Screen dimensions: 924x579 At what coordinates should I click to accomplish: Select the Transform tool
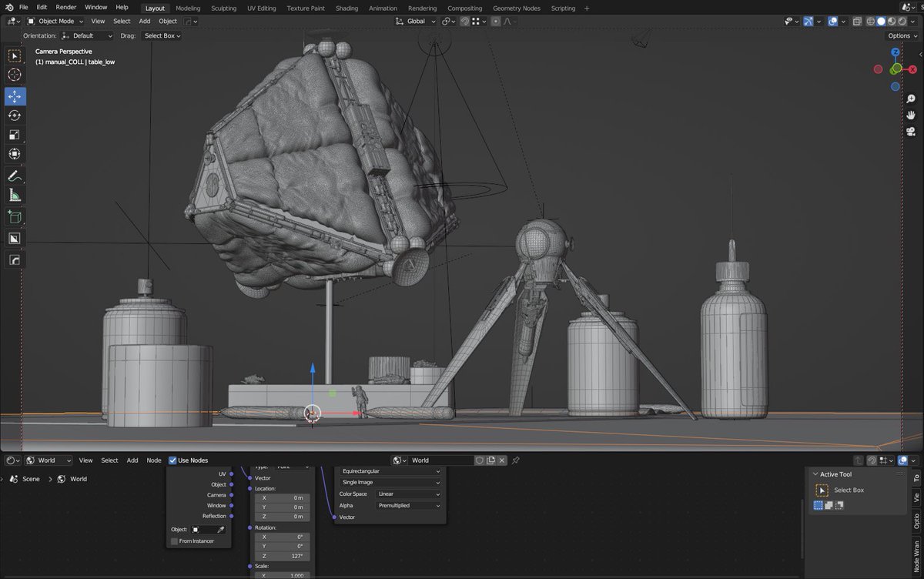[15, 154]
